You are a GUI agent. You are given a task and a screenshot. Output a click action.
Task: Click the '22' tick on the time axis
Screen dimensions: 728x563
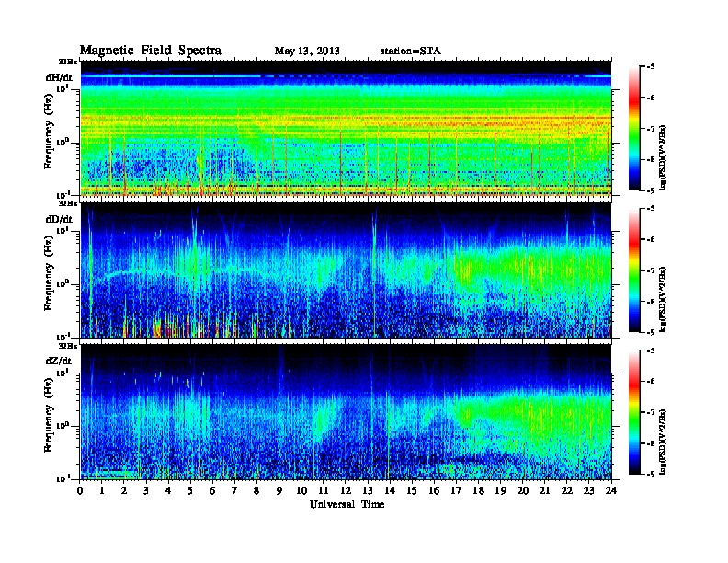click(567, 491)
